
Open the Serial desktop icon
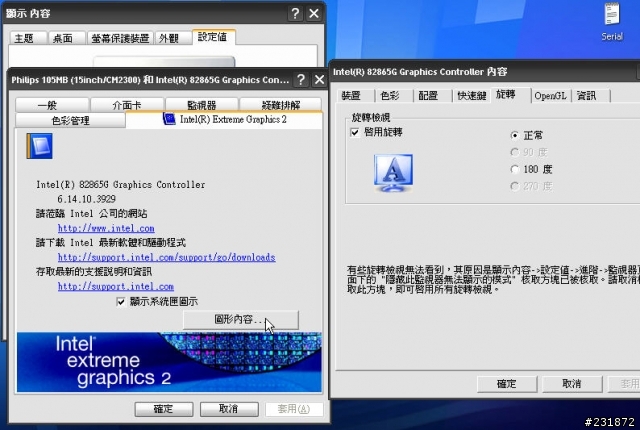[x=612, y=21]
